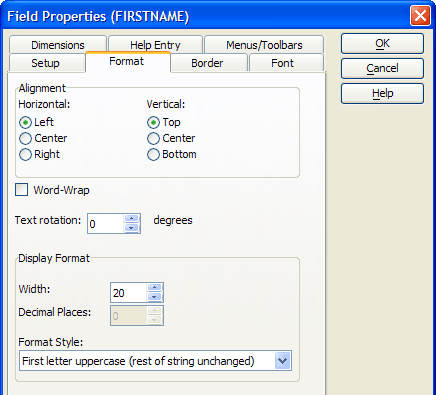Viewport: 436px width, 395px height.
Task: Open the Help Entry tab
Action: click(x=155, y=45)
